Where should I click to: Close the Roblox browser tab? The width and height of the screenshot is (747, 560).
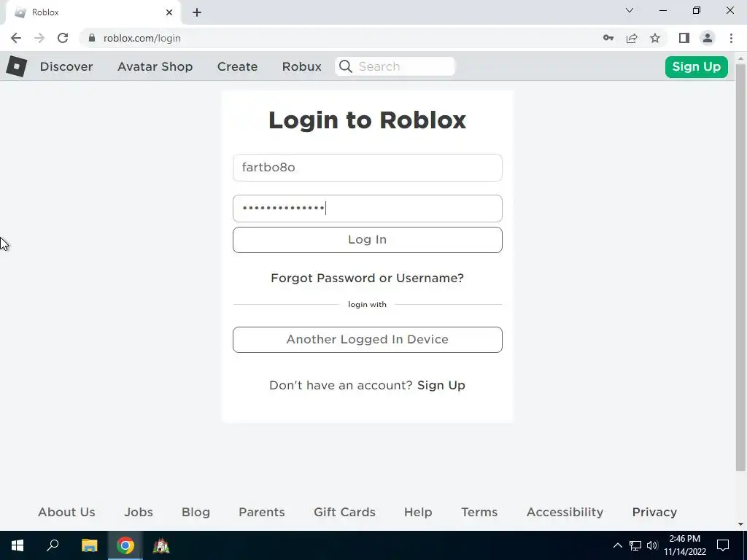[169, 12]
